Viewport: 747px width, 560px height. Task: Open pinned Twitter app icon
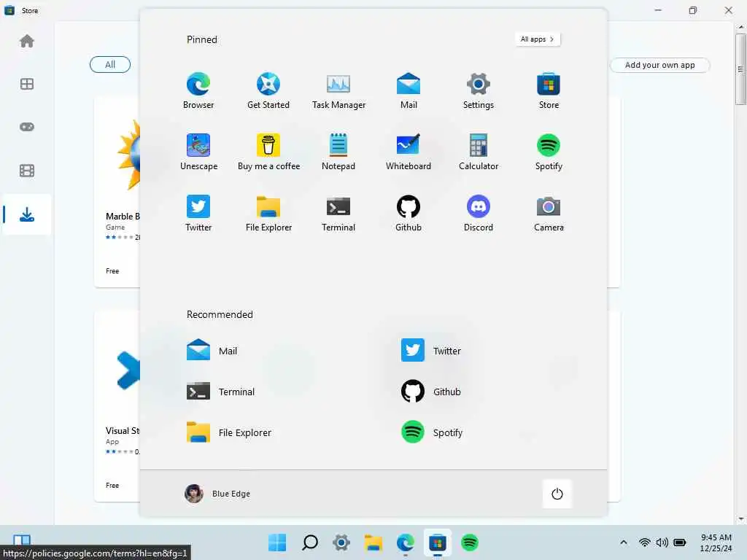[198, 213]
